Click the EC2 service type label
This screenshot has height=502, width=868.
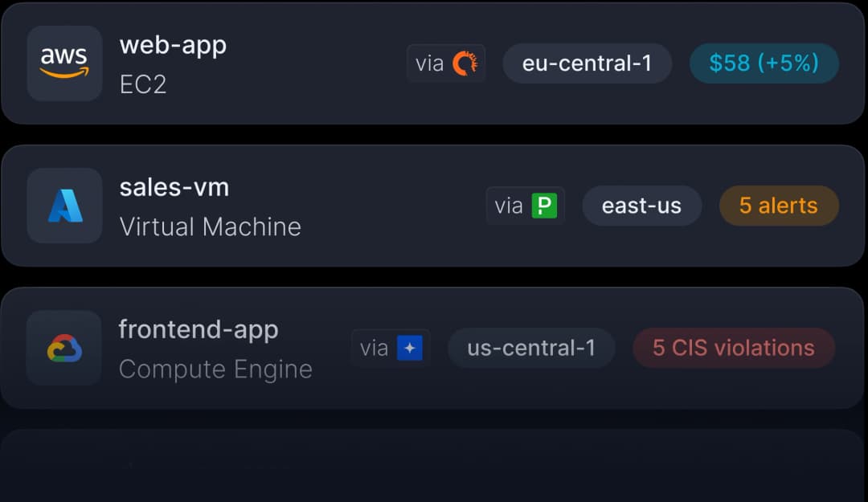(143, 84)
